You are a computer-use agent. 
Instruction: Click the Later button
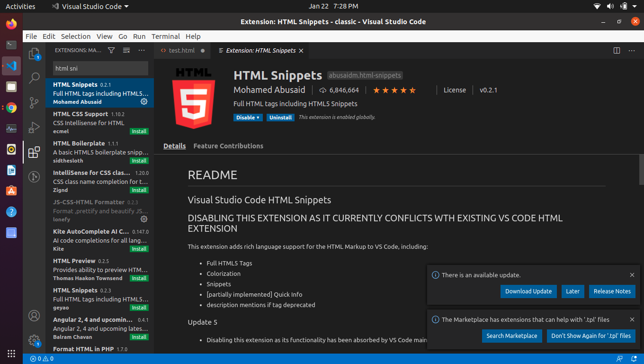pyautogui.click(x=573, y=291)
